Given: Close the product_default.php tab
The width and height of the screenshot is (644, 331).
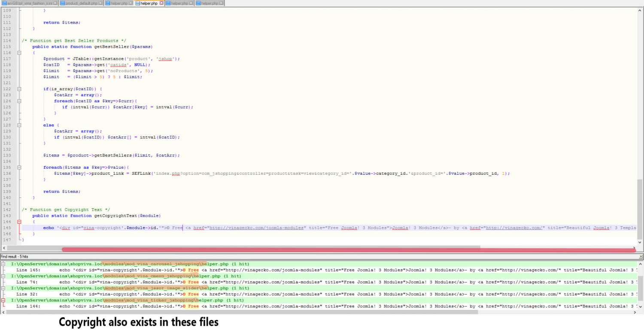Looking at the screenshot, I should click(x=100, y=3).
